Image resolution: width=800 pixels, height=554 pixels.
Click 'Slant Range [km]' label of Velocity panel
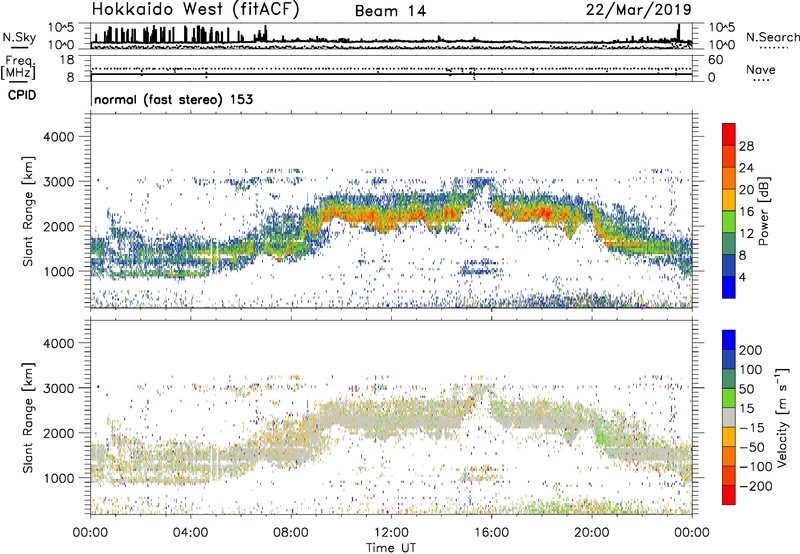click(29, 418)
